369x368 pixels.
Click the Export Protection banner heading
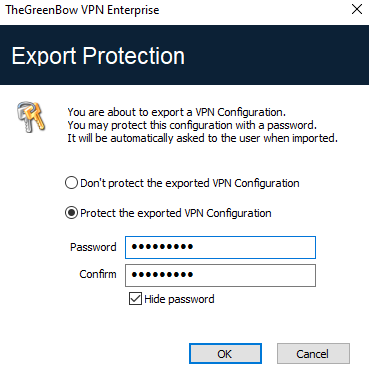pos(98,56)
